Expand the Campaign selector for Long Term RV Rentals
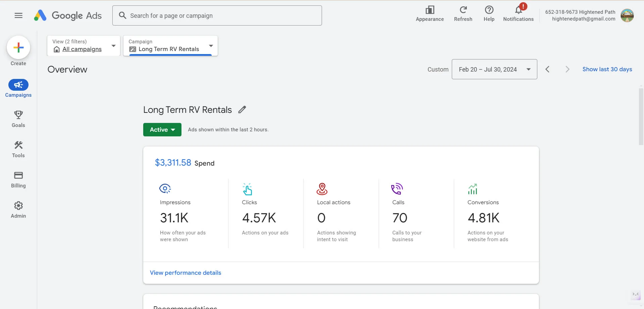The width and height of the screenshot is (644, 309). pos(211,46)
